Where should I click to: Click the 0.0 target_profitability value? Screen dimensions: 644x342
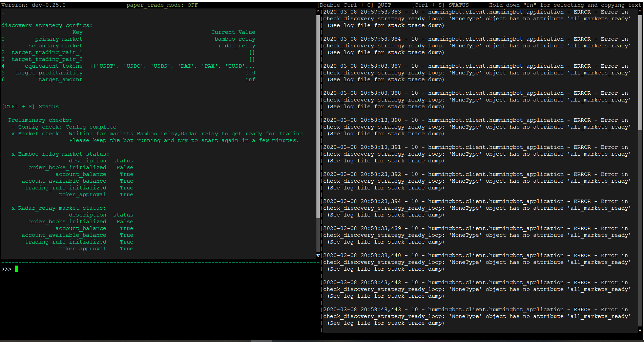[x=250, y=73]
